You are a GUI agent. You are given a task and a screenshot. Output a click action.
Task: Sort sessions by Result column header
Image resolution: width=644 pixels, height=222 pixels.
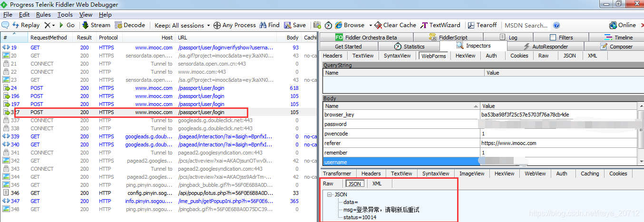[x=85, y=38]
